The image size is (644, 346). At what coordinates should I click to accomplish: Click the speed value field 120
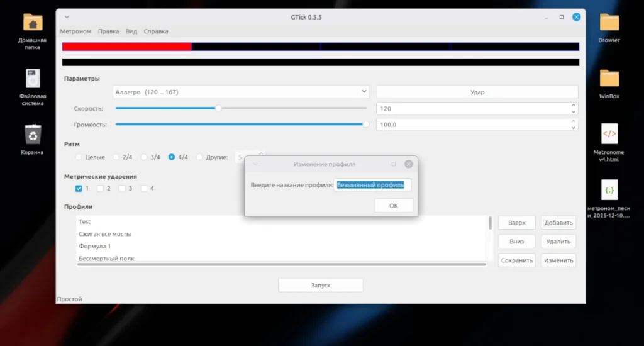click(x=477, y=108)
